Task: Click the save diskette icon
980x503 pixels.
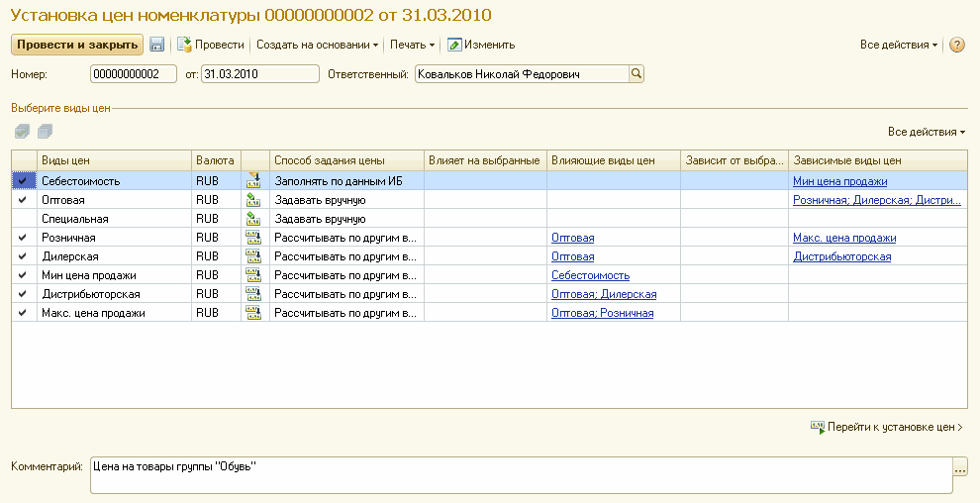Action: coord(156,45)
